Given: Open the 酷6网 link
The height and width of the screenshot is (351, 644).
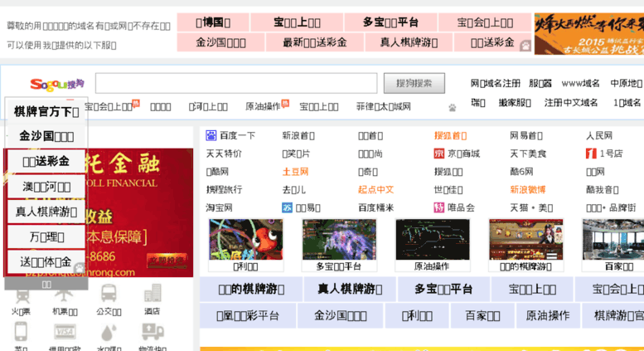Looking at the screenshot, I should [x=521, y=172].
